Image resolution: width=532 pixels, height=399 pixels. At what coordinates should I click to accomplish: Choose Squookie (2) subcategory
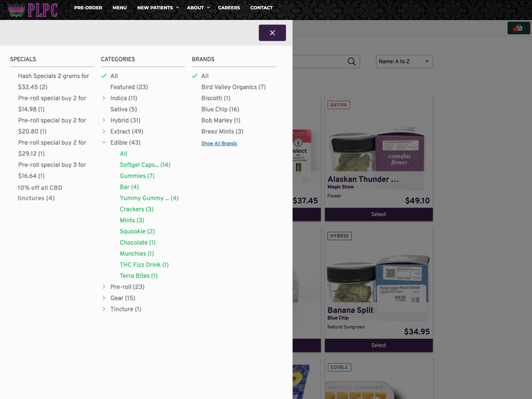pyautogui.click(x=137, y=231)
